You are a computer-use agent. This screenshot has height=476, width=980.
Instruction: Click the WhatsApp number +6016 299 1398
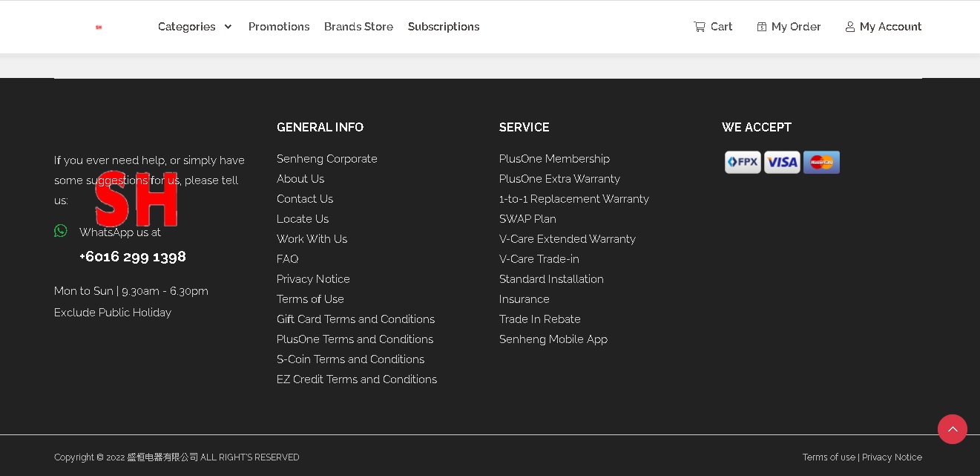(133, 257)
